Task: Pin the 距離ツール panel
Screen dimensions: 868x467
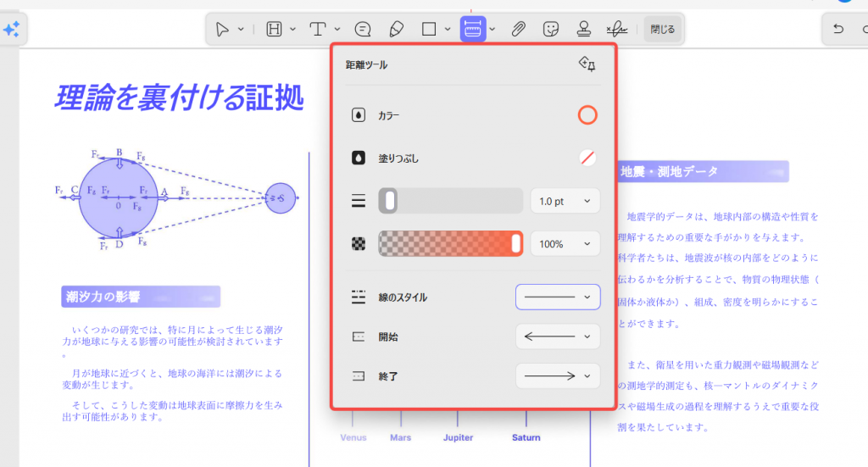Action: tap(587, 64)
